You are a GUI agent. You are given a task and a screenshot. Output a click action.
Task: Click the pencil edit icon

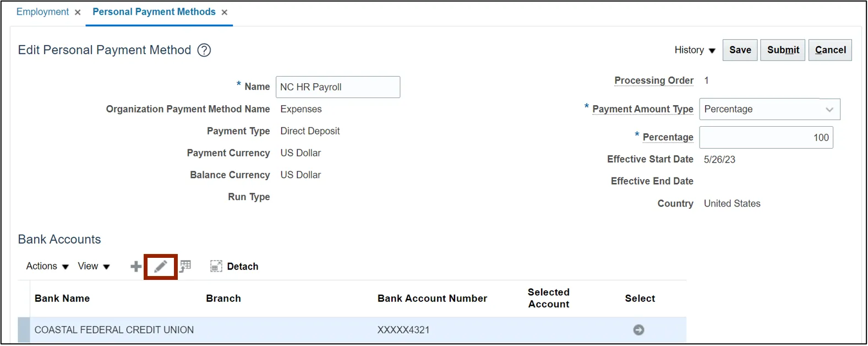point(160,267)
